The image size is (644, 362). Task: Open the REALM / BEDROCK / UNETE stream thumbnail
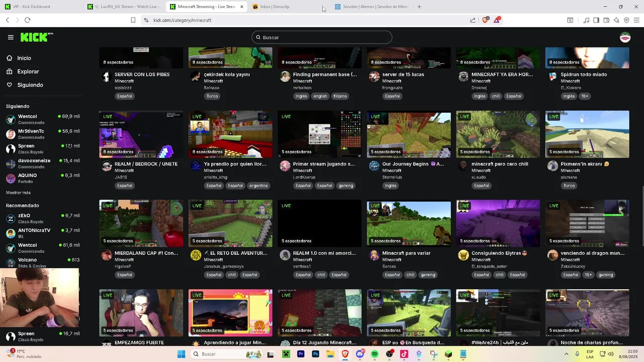point(141,134)
